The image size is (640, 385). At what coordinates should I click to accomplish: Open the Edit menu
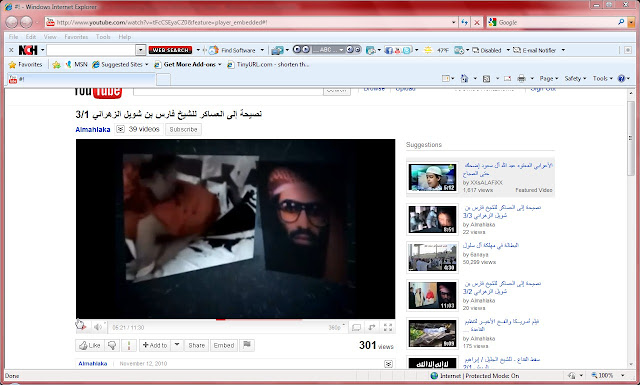pyautogui.click(x=31, y=37)
